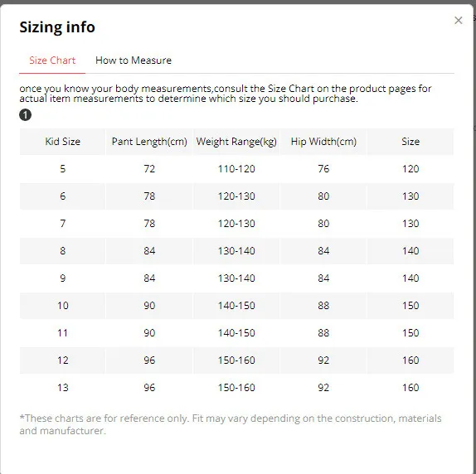476x474 pixels.
Task: Click the Weight Range(kg) column header
Action: (236, 142)
